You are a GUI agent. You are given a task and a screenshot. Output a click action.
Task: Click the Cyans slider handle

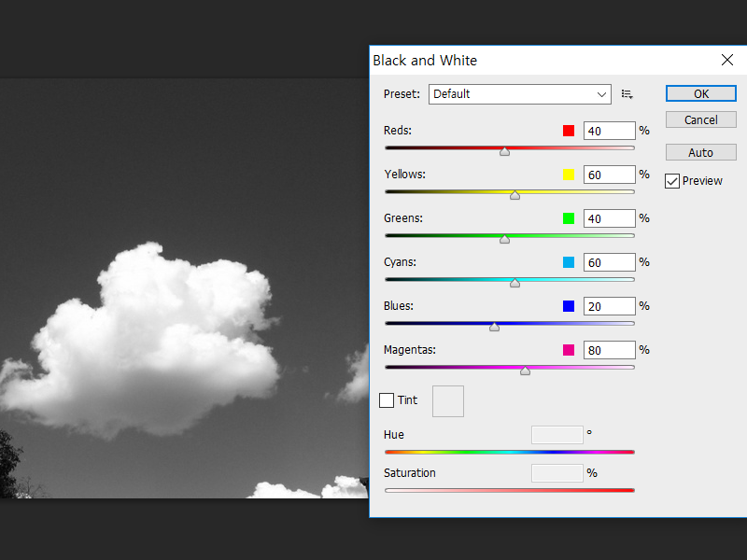tap(515, 283)
